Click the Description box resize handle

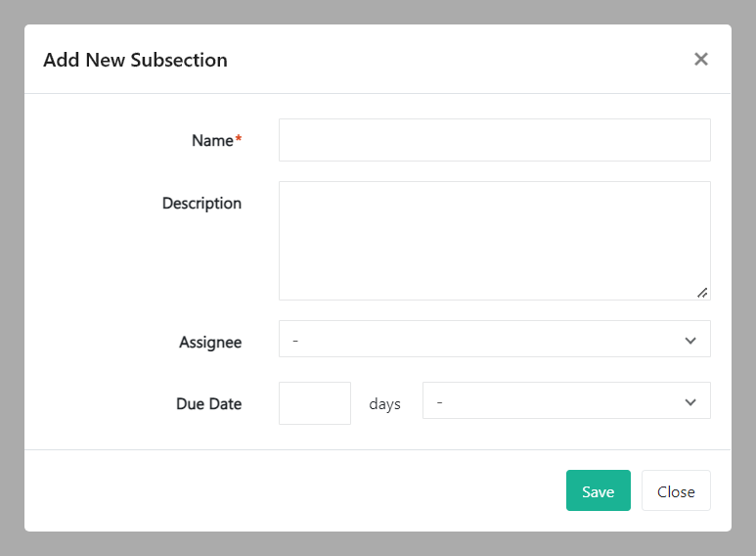tap(702, 292)
